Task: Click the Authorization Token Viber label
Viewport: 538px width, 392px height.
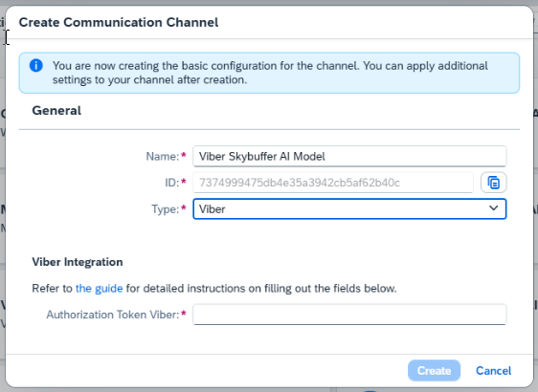Action: 113,315
